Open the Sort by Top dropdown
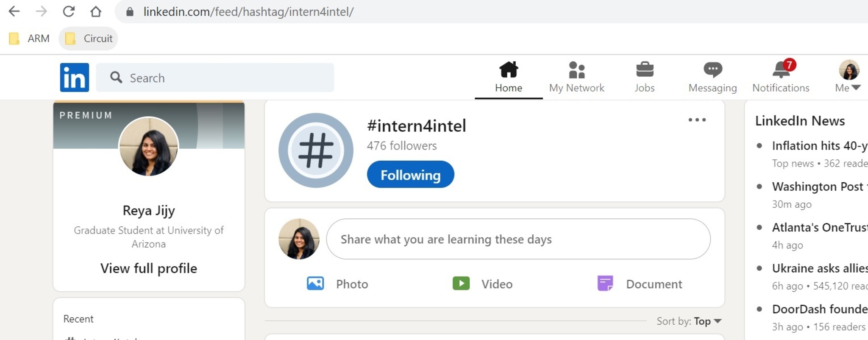Viewport: 868px width, 340px height. click(x=707, y=321)
